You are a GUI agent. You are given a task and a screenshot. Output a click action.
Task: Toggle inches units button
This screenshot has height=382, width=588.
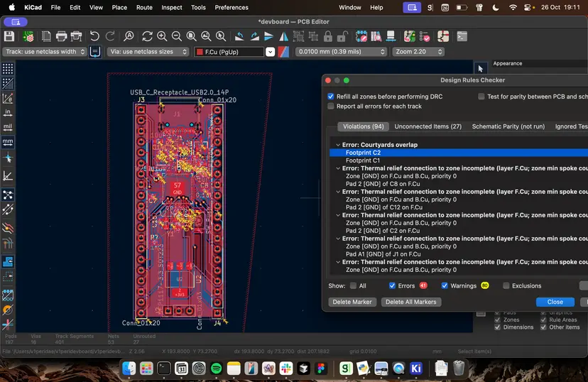coord(8,112)
